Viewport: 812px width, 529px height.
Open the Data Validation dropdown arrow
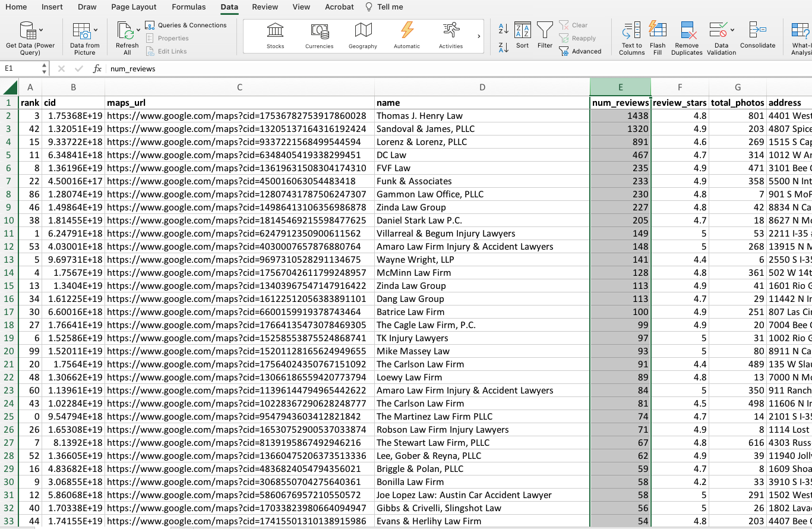click(x=732, y=30)
